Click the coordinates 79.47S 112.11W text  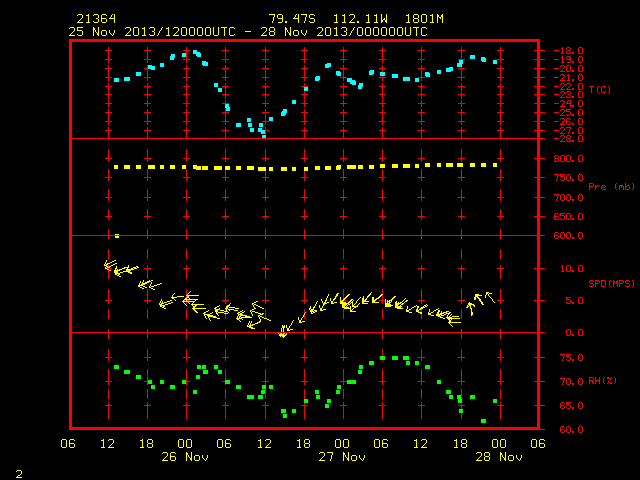tap(328, 19)
